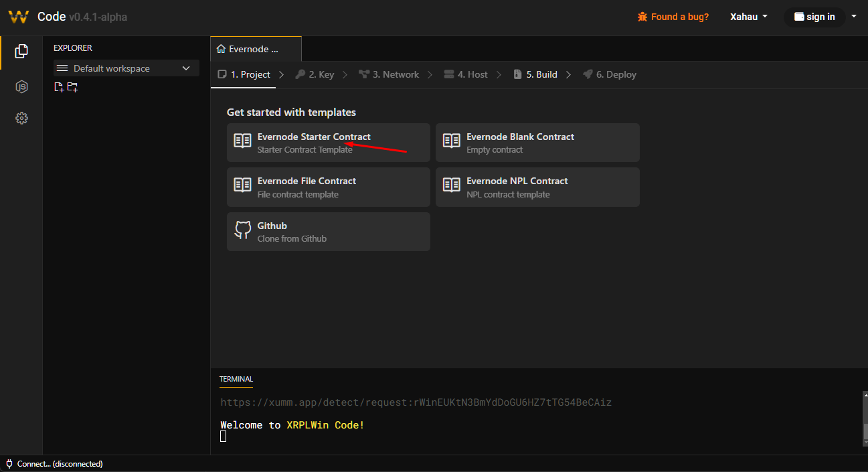Image resolution: width=868 pixels, height=472 pixels.
Task: Click the EXPLORER panel heading
Action: [73, 48]
